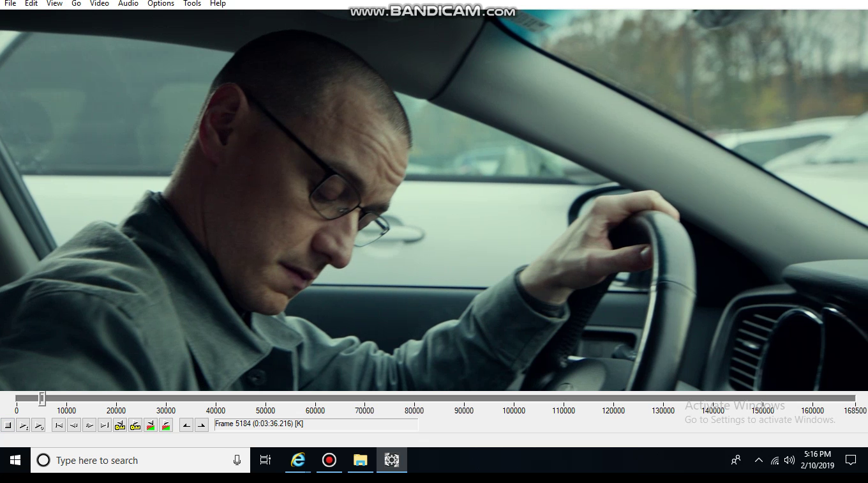Play the input video preview
The image size is (868, 483).
tap(23, 425)
